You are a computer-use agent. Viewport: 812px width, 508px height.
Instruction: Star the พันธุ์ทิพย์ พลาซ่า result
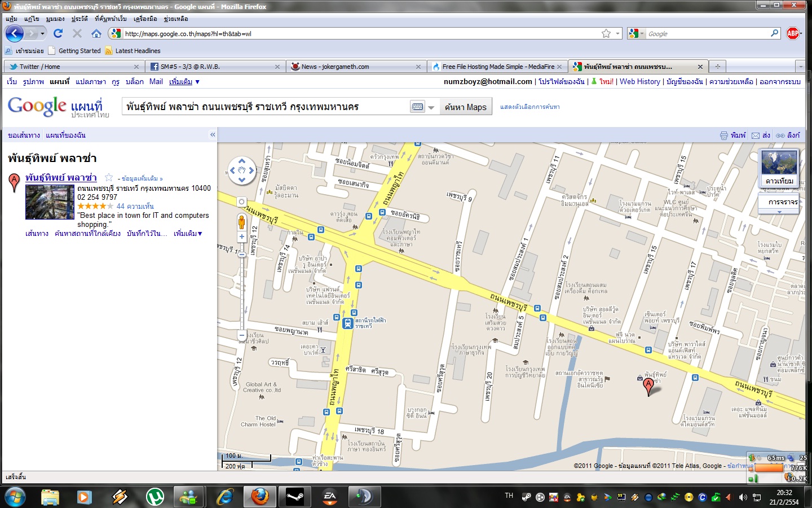pos(109,178)
